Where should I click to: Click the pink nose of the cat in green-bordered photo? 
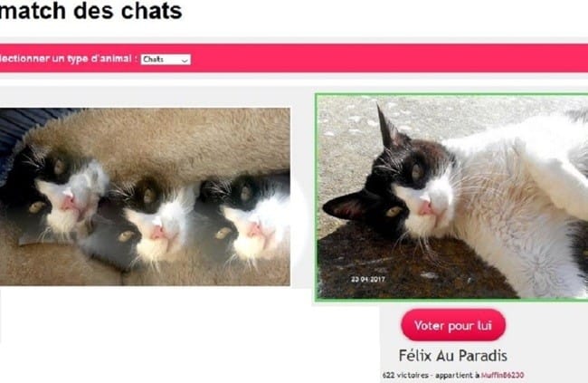426,206
